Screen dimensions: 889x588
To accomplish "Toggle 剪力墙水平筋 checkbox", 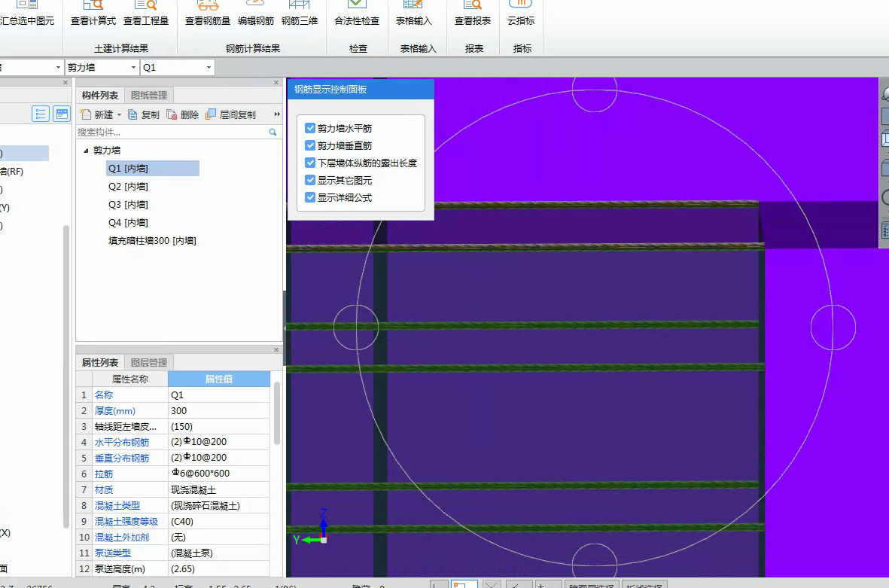I will click(310, 128).
